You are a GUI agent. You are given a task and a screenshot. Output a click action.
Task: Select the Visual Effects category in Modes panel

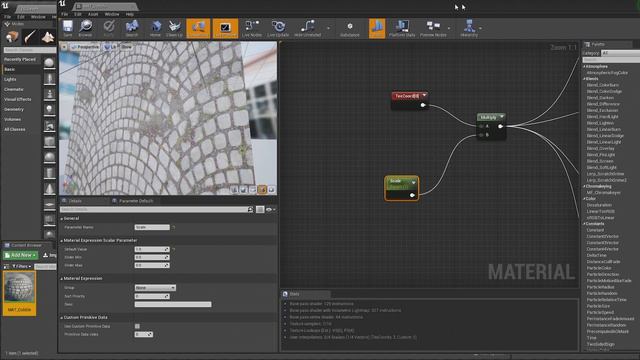[x=17, y=99]
